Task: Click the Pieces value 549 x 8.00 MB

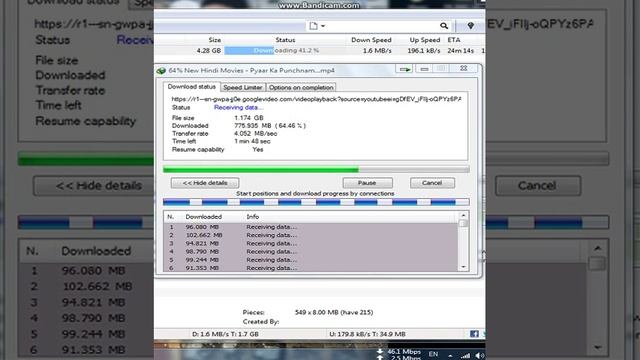Action: (x=334, y=312)
